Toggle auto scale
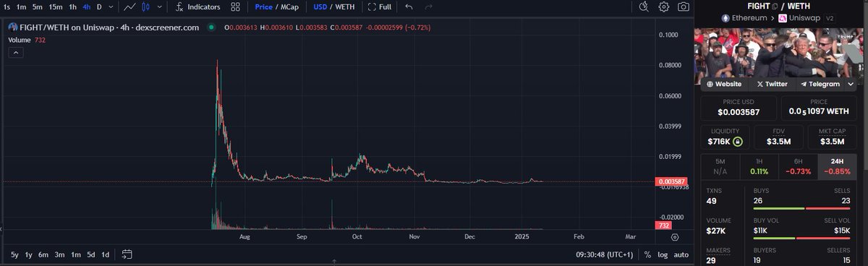The height and width of the screenshot is (266, 868). click(x=681, y=254)
